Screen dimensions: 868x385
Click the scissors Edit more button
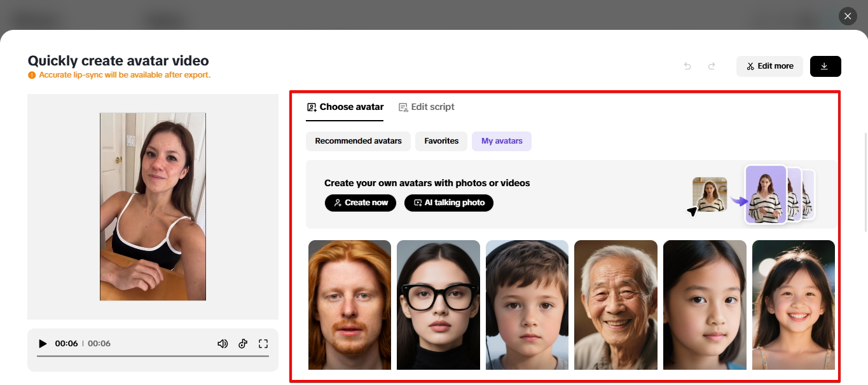coord(769,66)
